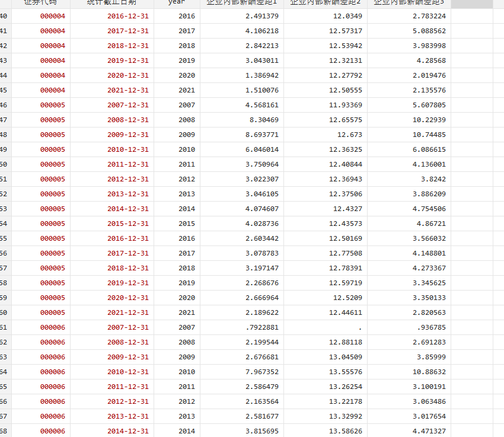Screen dimensions: 504x437
Task: Click cell showing 11.93369
Action: [x=326, y=105]
